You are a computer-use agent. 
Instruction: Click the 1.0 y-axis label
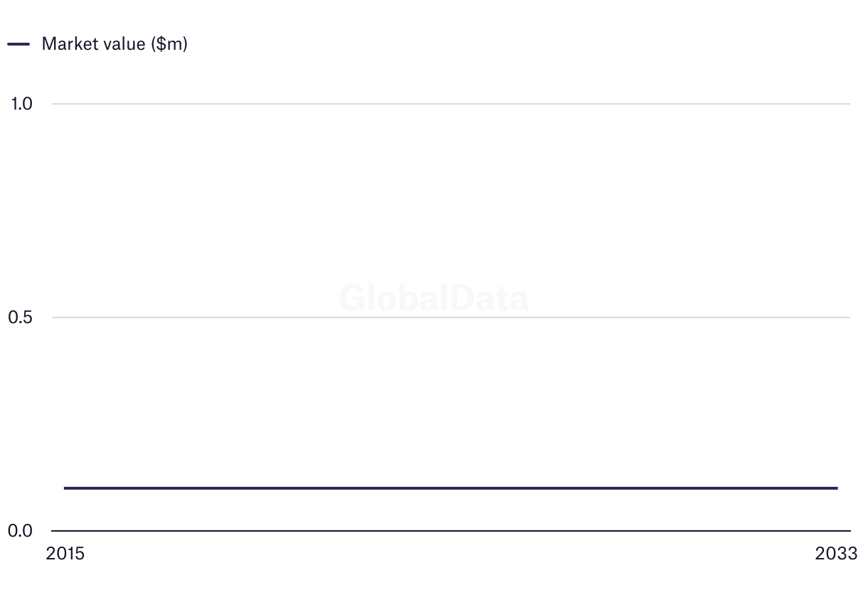[21, 104]
